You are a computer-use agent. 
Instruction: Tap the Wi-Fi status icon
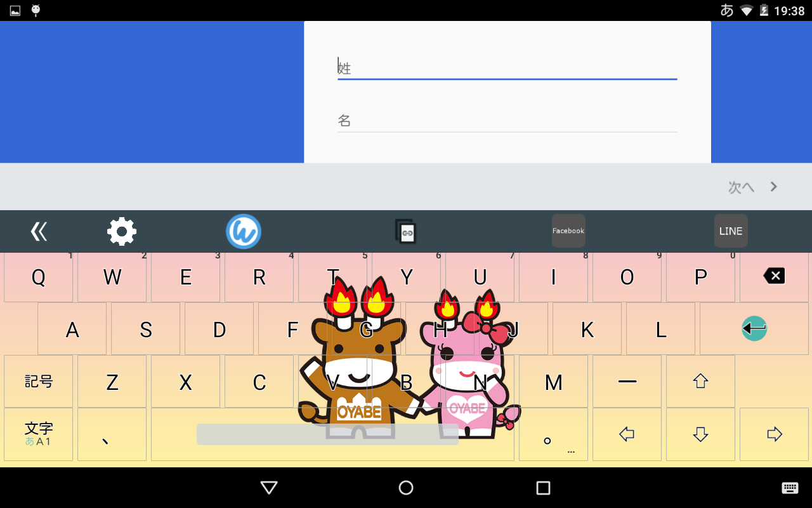tap(747, 11)
